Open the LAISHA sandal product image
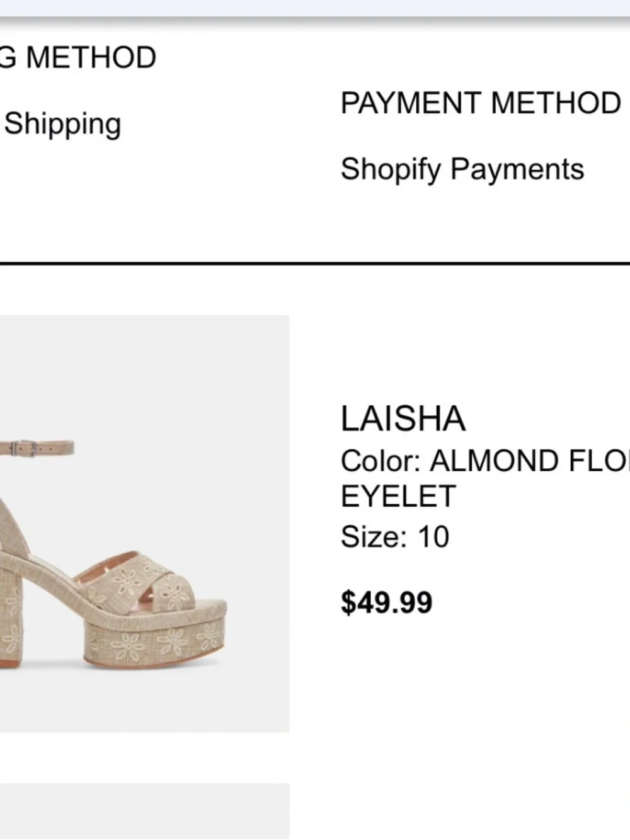Screen dimensions: 630x840 tap(144, 524)
